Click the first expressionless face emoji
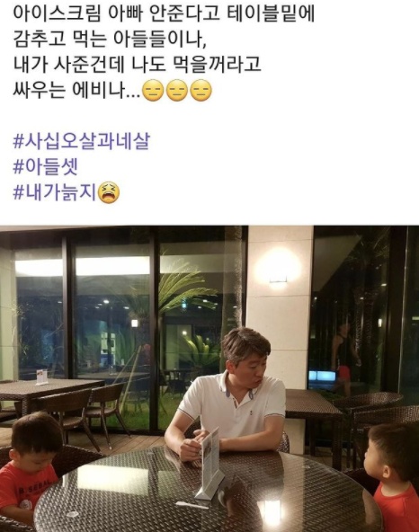 (153, 91)
